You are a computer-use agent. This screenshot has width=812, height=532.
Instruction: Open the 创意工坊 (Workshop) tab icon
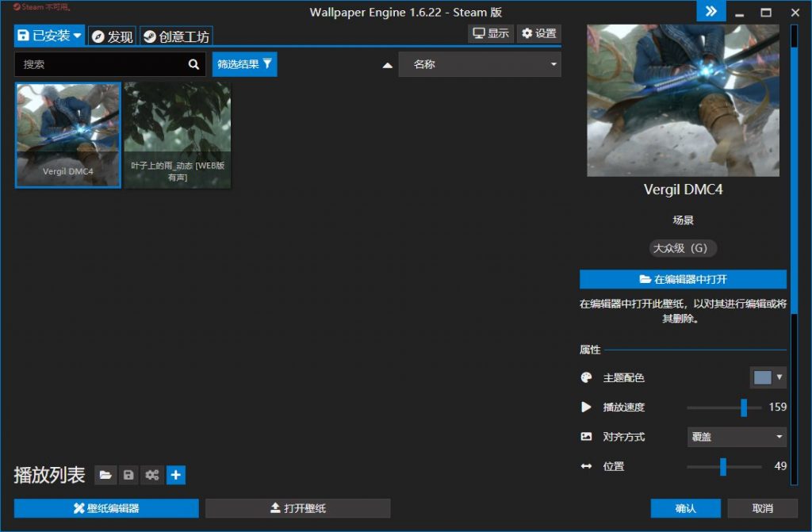click(150, 35)
